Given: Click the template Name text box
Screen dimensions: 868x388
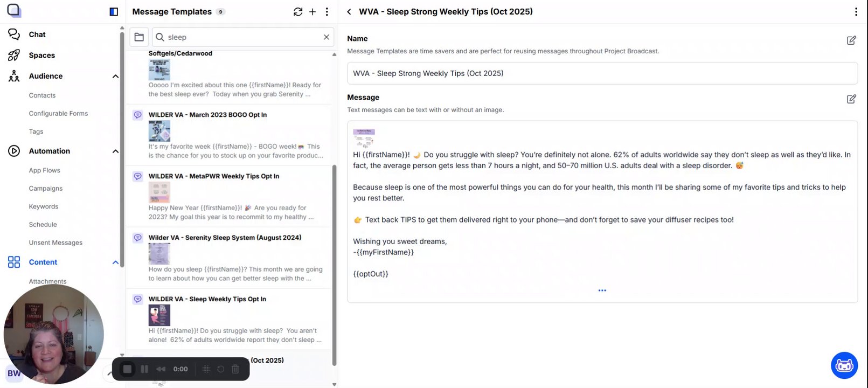Looking at the screenshot, I should click(x=602, y=73).
